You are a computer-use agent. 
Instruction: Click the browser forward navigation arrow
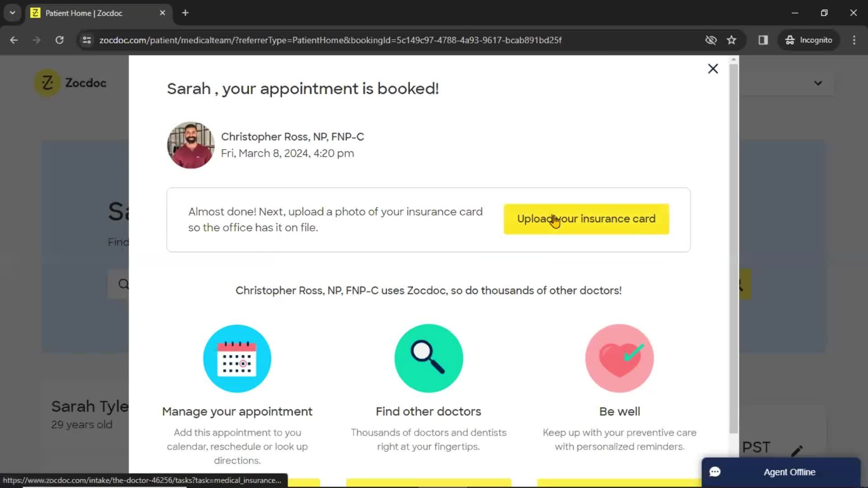click(x=36, y=40)
